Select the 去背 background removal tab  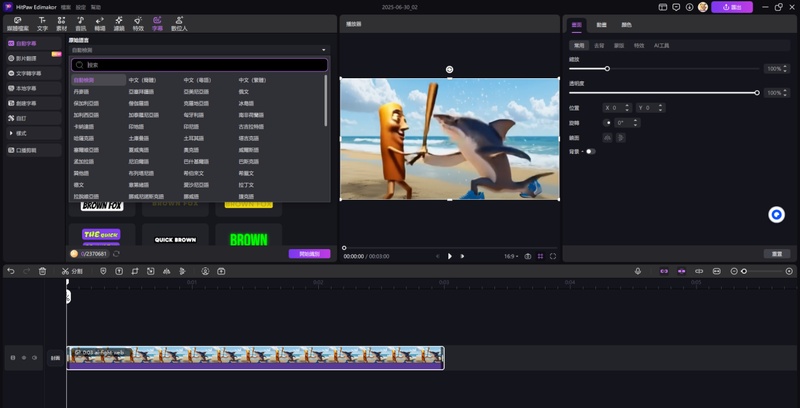(x=600, y=45)
